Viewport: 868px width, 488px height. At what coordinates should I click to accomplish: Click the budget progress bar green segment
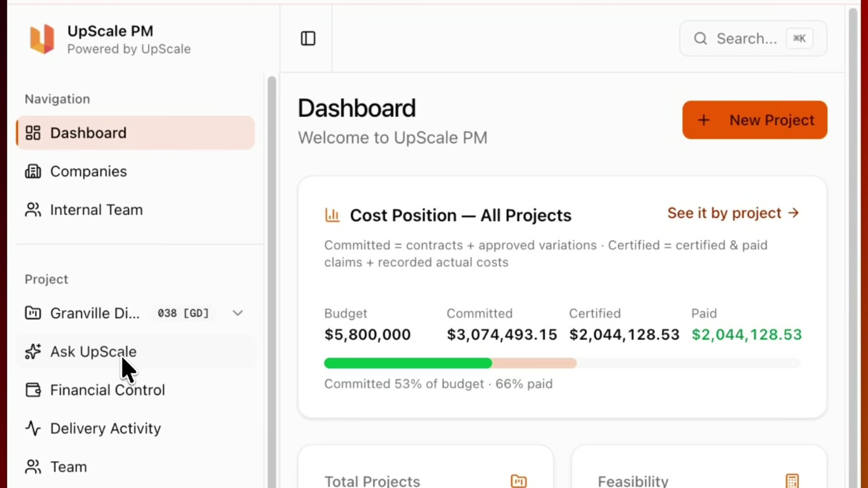[x=408, y=363]
